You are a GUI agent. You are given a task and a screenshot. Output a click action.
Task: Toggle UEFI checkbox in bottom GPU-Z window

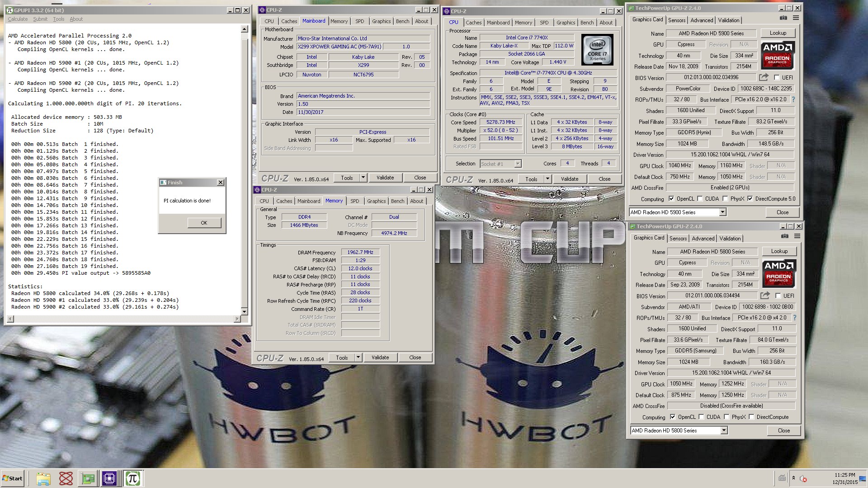click(778, 296)
